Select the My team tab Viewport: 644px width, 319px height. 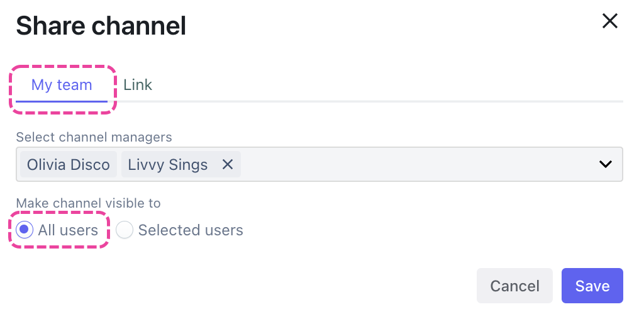[62, 85]
